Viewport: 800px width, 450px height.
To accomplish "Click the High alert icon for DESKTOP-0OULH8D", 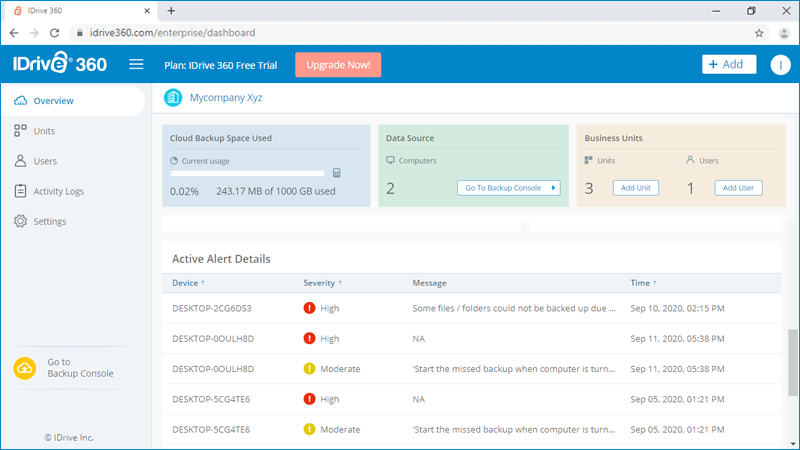I will [309, 338].
